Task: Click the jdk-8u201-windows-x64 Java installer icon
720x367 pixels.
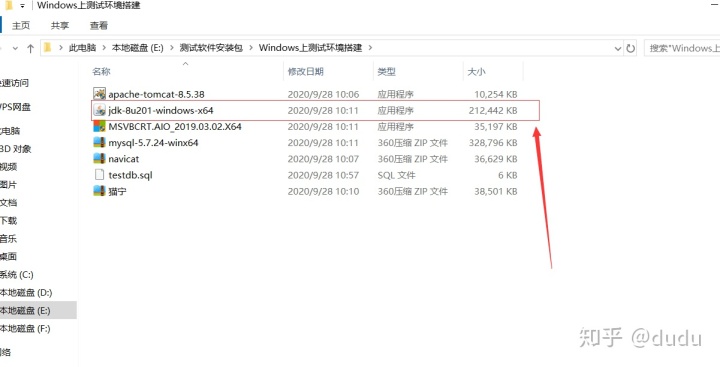Action: [x=100, y=110]
